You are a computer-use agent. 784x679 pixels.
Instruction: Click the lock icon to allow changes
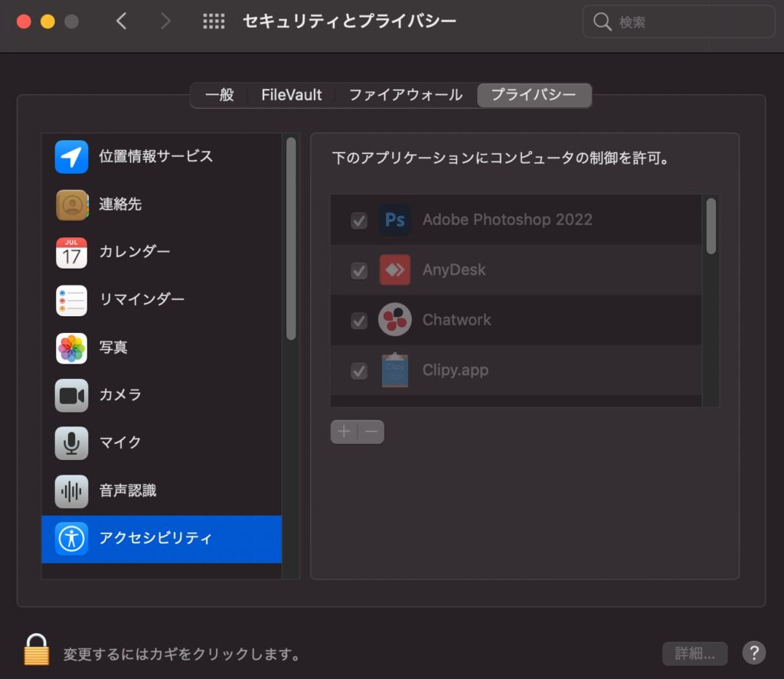[x=36, y=649]
